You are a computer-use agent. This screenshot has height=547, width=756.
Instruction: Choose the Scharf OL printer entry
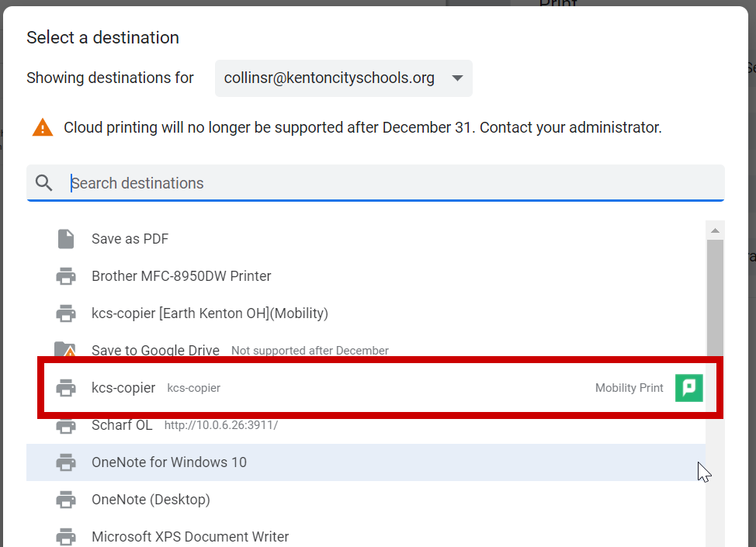[x=366, y=425]
